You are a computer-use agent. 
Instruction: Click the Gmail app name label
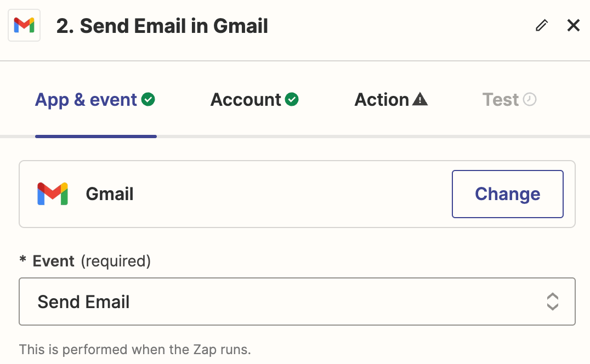tap(110, 194)
